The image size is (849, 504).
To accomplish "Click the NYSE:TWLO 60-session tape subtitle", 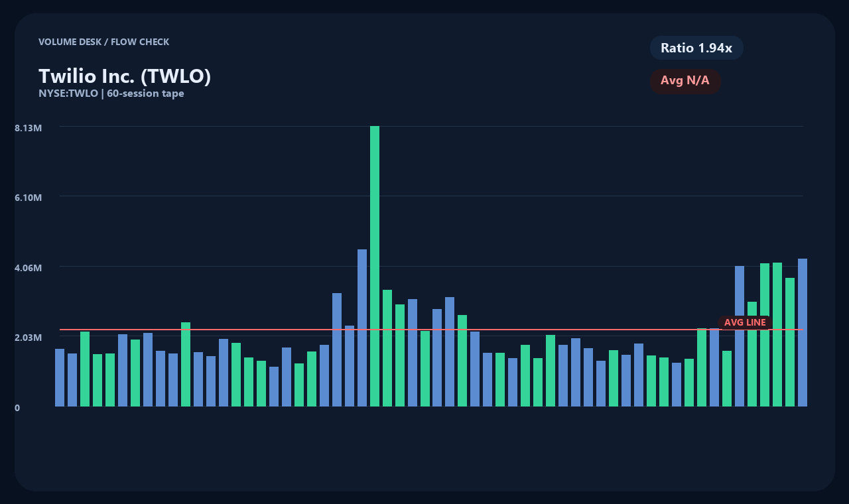I will click(111, 94).
